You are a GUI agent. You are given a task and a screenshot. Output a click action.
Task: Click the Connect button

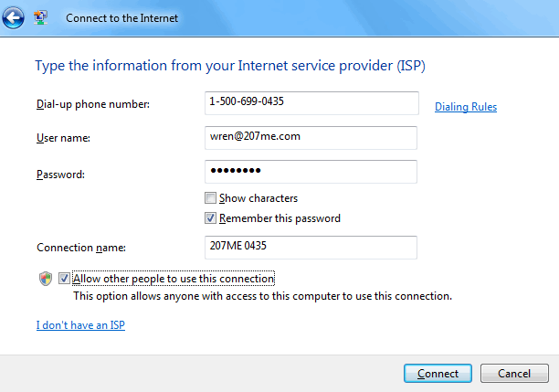[438, 373]
